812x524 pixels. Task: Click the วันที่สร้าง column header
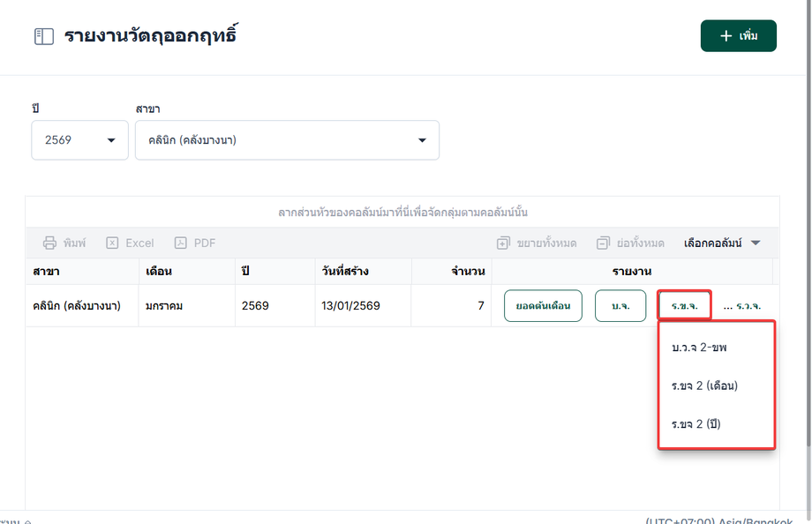click(345, 271)
